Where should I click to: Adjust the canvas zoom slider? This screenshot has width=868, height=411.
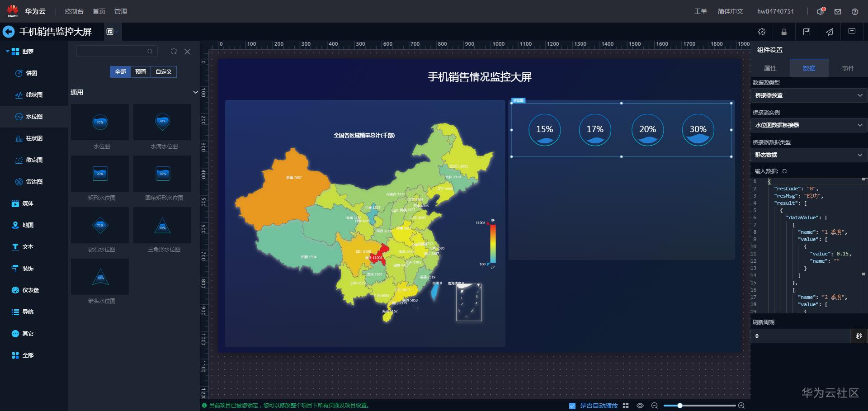point(679,406)
